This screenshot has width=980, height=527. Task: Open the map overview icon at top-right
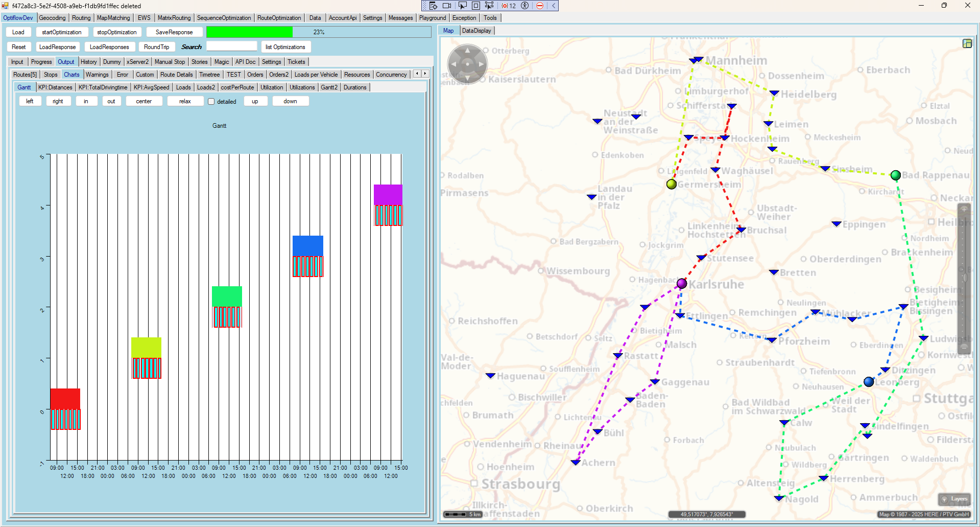click(x=967, y=43)
